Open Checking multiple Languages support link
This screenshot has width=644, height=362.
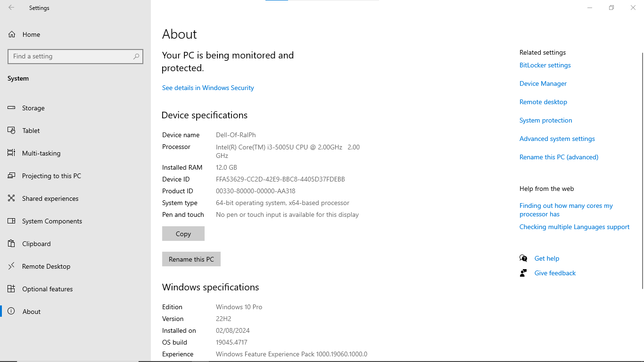574,227
